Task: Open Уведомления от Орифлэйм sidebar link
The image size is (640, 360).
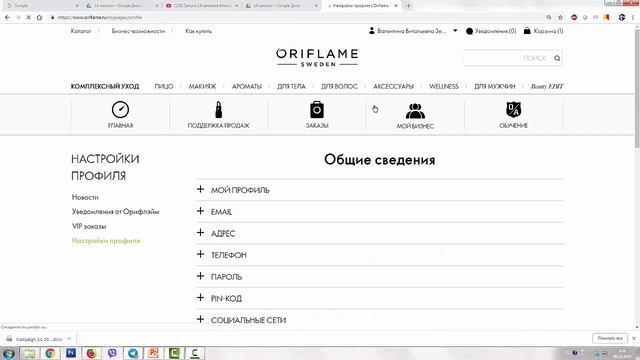Action: click(116, 211)
